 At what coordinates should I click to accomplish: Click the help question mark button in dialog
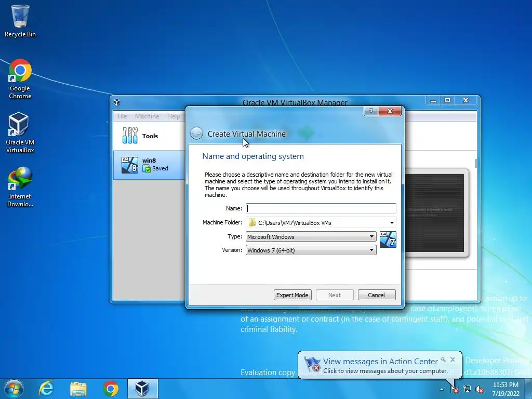(371, 111)
